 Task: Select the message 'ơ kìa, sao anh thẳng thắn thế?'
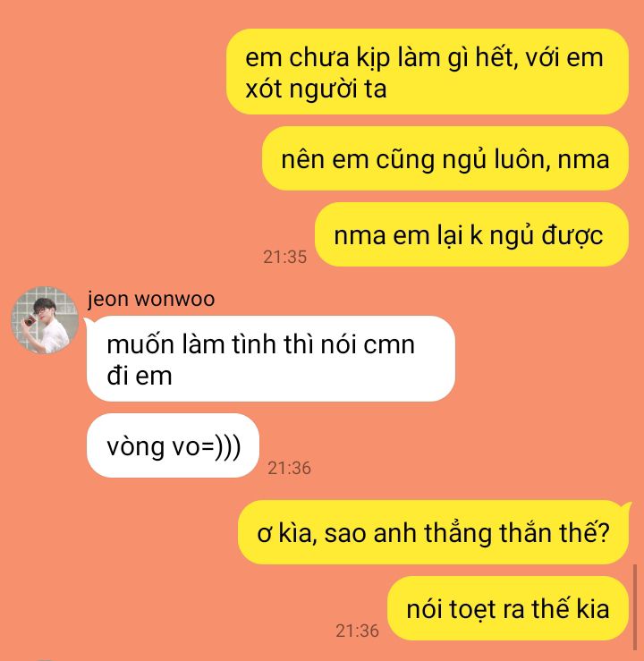point(433,532)
